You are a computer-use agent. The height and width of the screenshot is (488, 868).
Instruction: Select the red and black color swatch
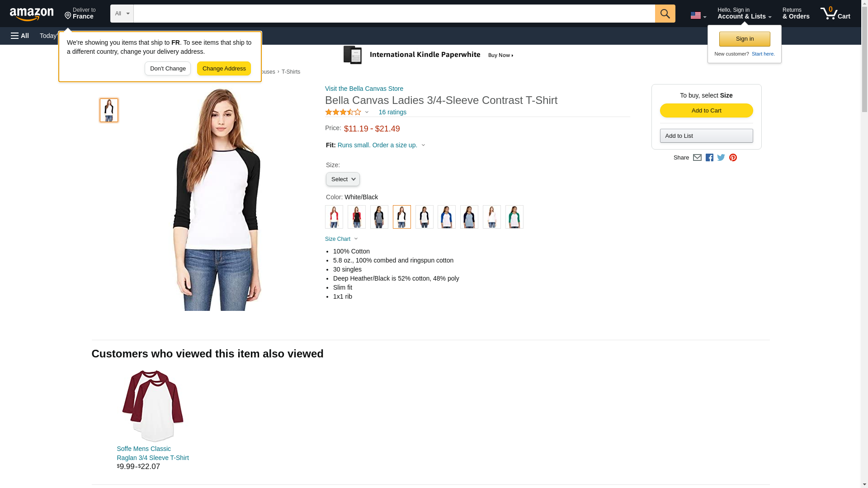click(356, 217)
